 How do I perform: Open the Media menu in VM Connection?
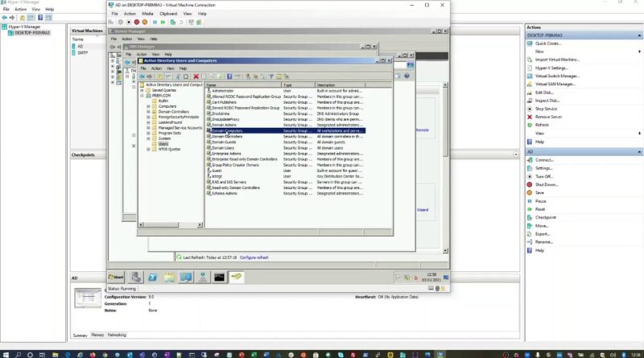point(147,14)
